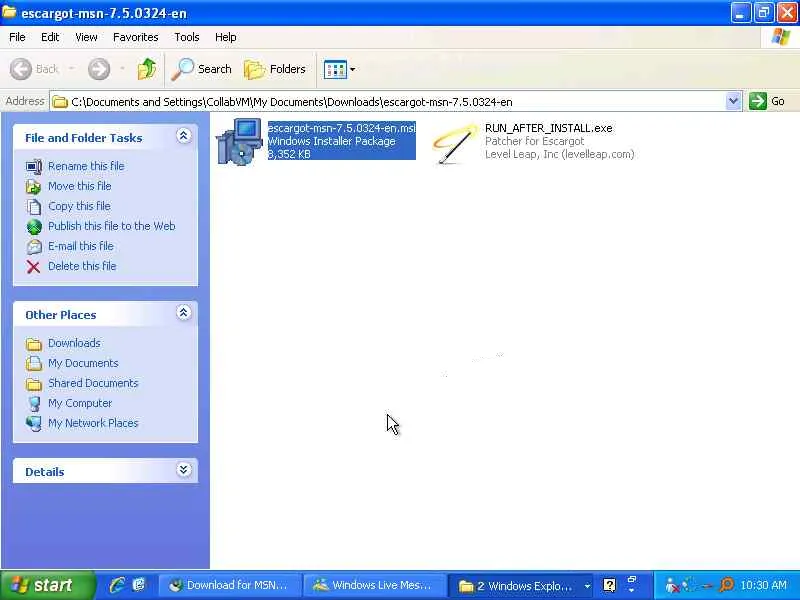
Task: Open the Search pane
Action: coord(202,69)
